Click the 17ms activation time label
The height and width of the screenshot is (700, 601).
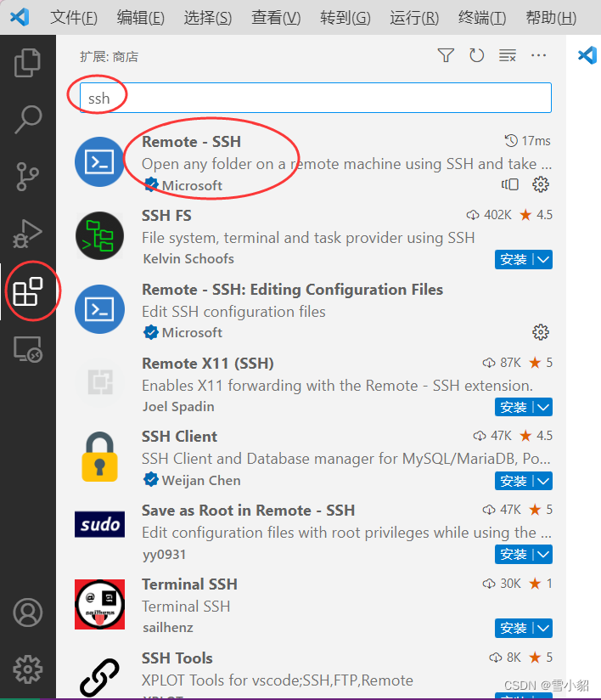536,141
